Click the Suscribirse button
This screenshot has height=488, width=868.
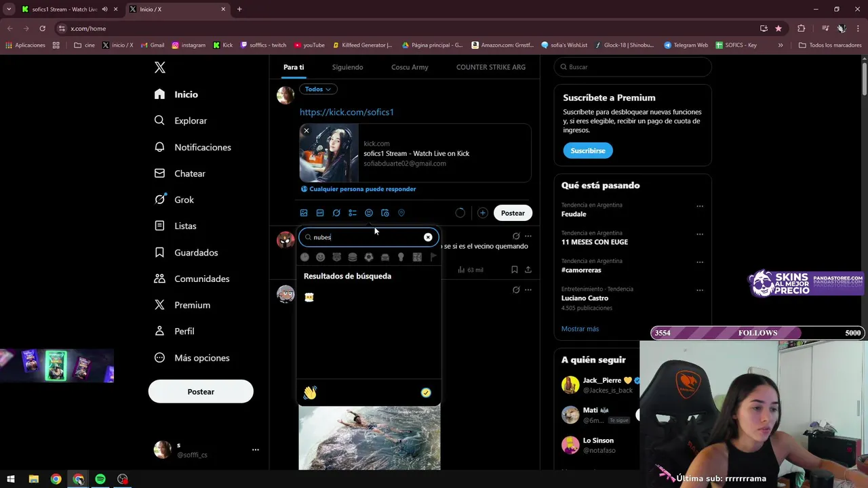click(588, 150)
